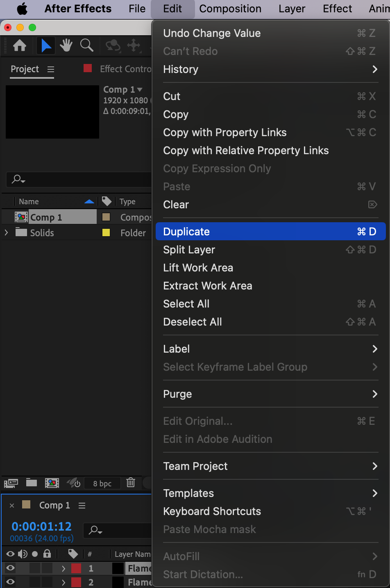This screenshot has width=390, height=588.
Task: Open the Interpret Footage icon
Action: (x=11, y=483)
